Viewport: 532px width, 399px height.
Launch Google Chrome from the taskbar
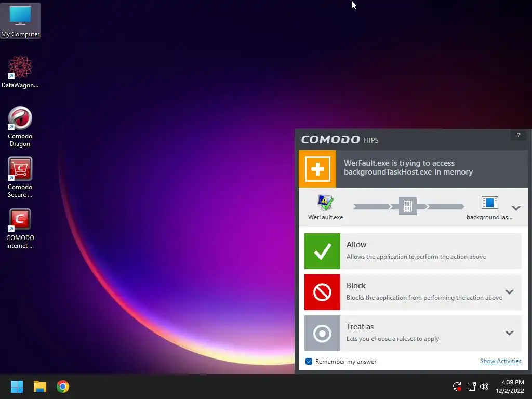pos(63,387)
